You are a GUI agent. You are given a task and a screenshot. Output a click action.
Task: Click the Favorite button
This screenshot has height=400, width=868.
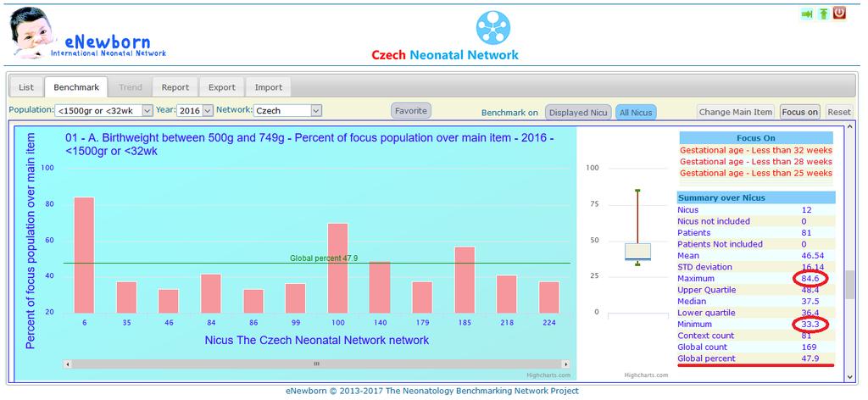(411, 111)
